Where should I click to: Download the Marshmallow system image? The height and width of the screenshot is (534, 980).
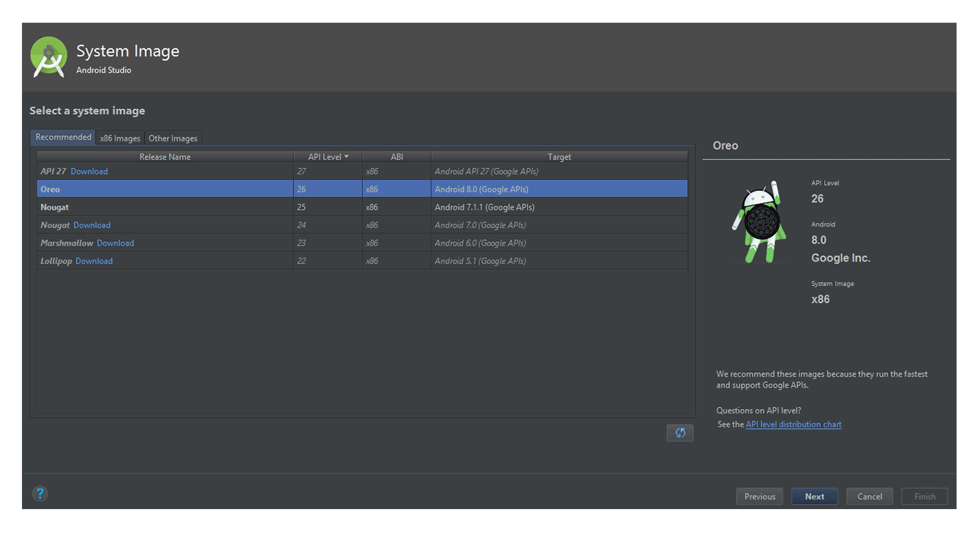click(116, 243)
